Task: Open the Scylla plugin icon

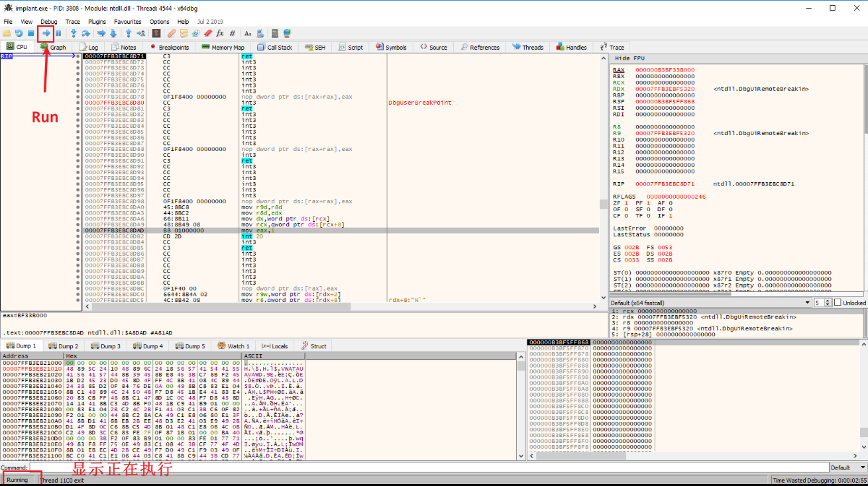Action: [x=156, y=33]
